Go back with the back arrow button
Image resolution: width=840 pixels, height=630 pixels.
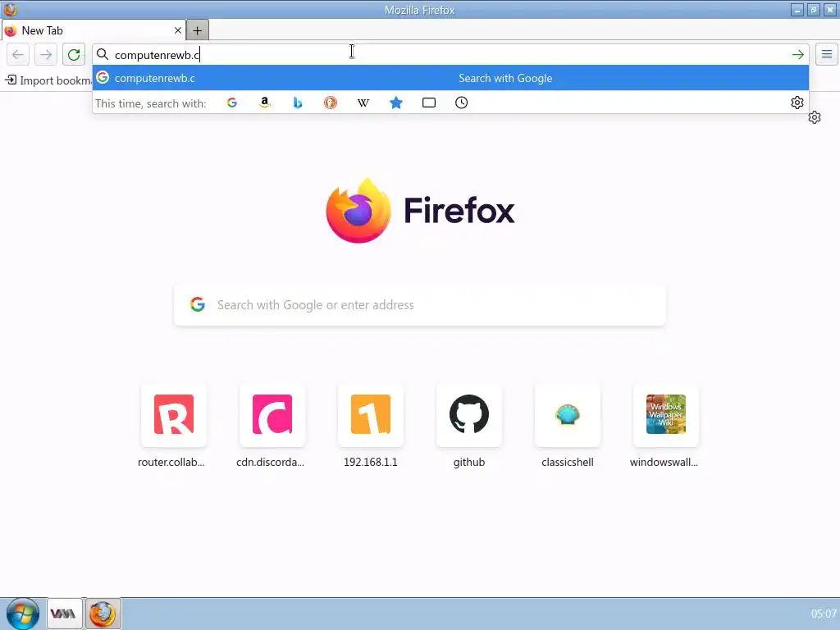point(18,55)
